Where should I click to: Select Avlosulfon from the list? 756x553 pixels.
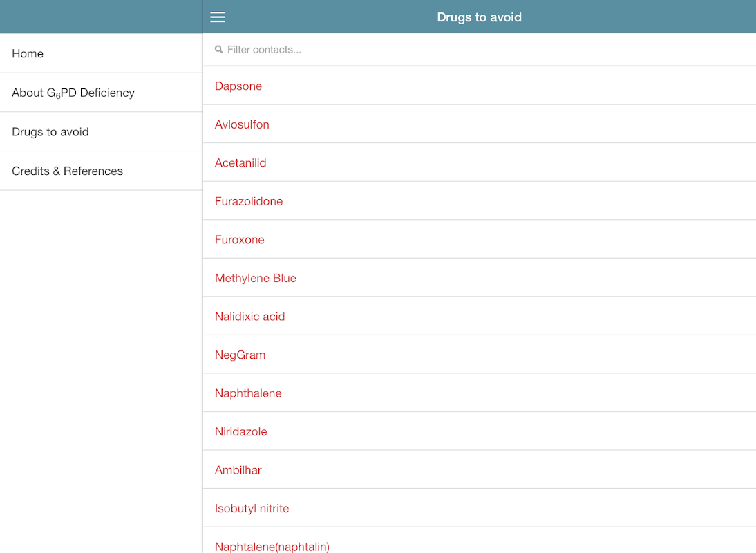click(x=242, y=125)
